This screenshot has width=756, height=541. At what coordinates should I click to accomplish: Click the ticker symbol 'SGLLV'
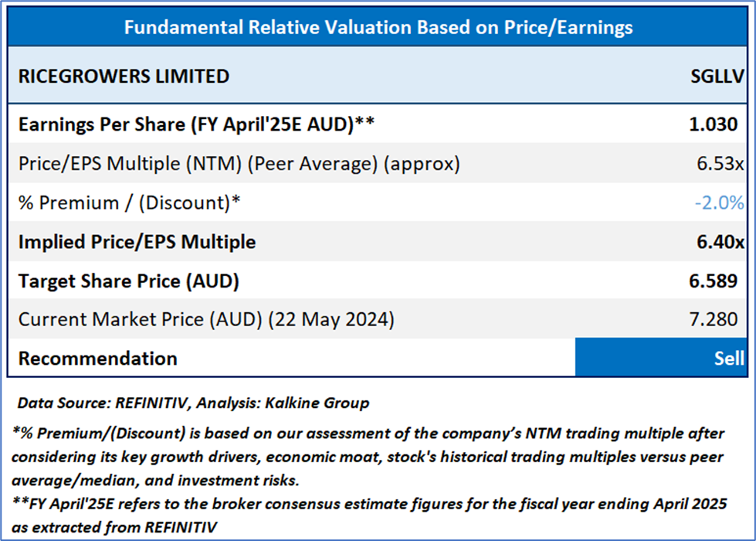click(x=717, y=77)
